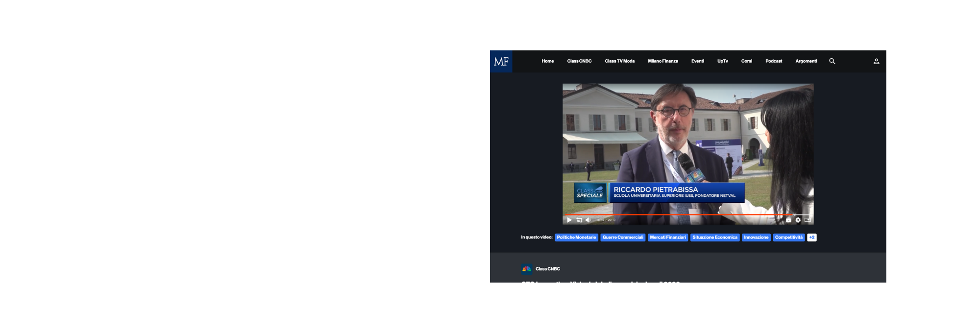
Task: Expand the +2 more topics badge
Action: [x=812, y=238]
